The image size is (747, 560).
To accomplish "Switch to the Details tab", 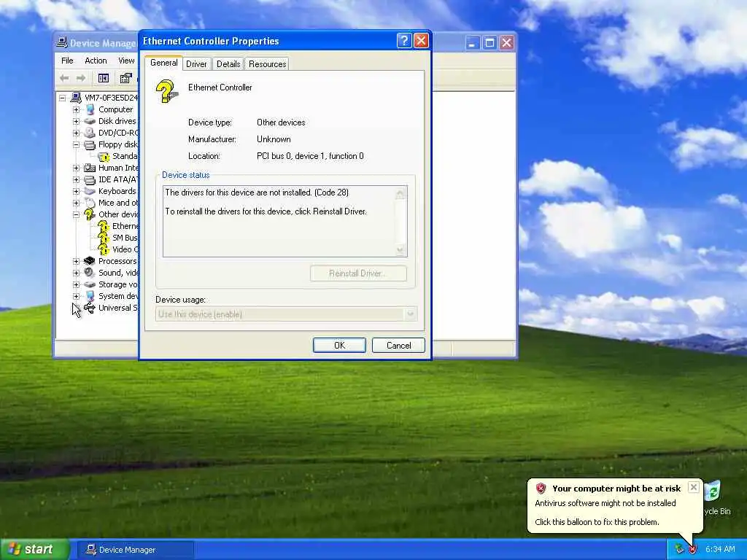I will point(228,64).
